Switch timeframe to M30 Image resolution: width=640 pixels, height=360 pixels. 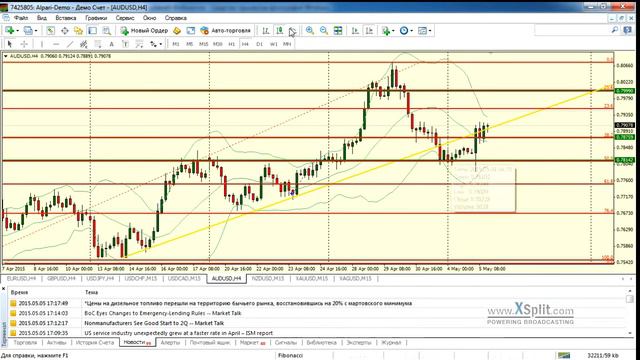tap(218, 44)
